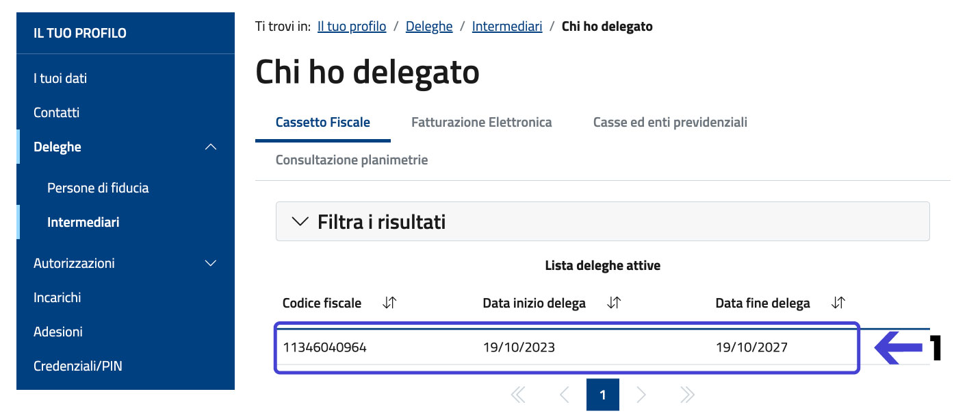Select page 1 in pagination
Viewport: 980px width, 420px height.
coord(602,395)
